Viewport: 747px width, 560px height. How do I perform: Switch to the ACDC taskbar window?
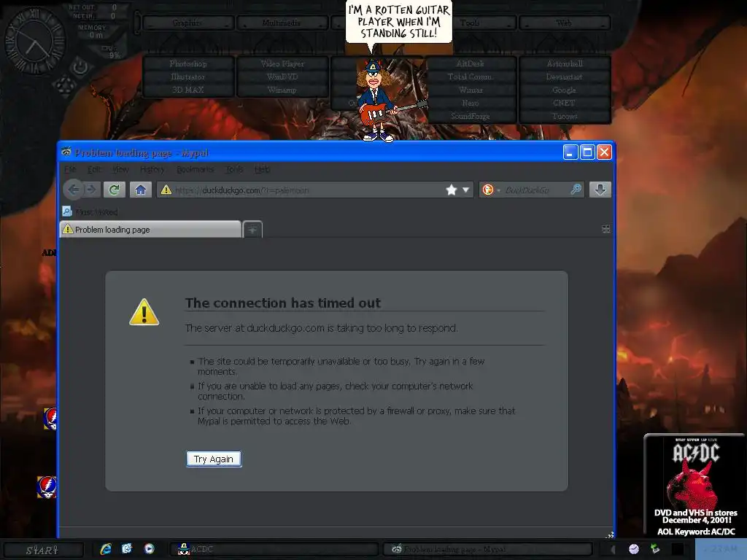point(274,549)
